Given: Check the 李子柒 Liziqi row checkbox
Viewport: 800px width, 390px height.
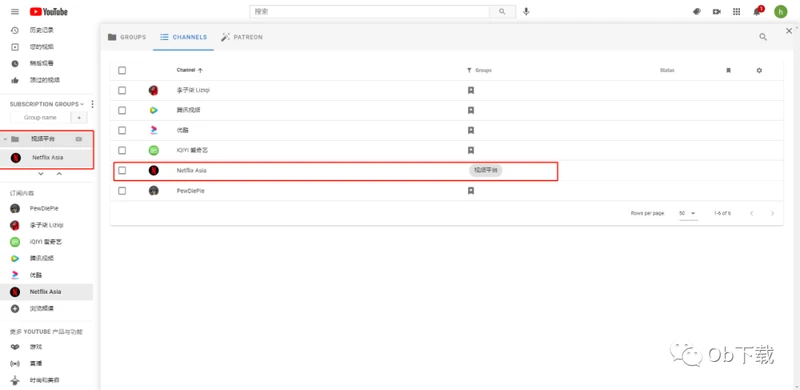Looking at the screenshot, I should [122, 90].
